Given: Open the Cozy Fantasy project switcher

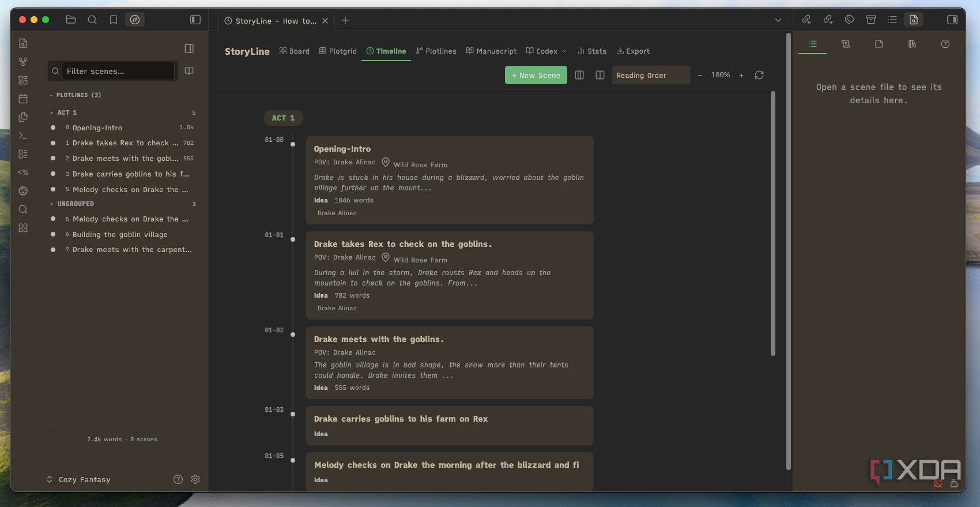Looking at the screenshot, I should tap(78, 479).
